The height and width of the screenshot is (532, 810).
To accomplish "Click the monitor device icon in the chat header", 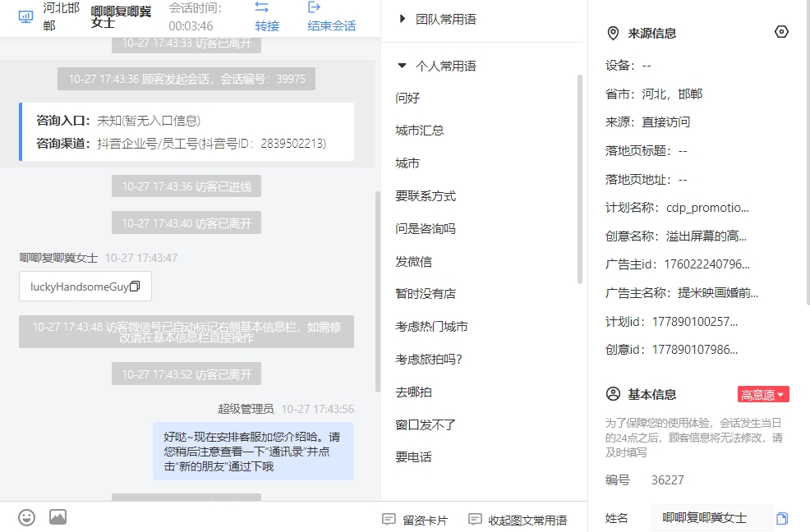I will (25, 16).
